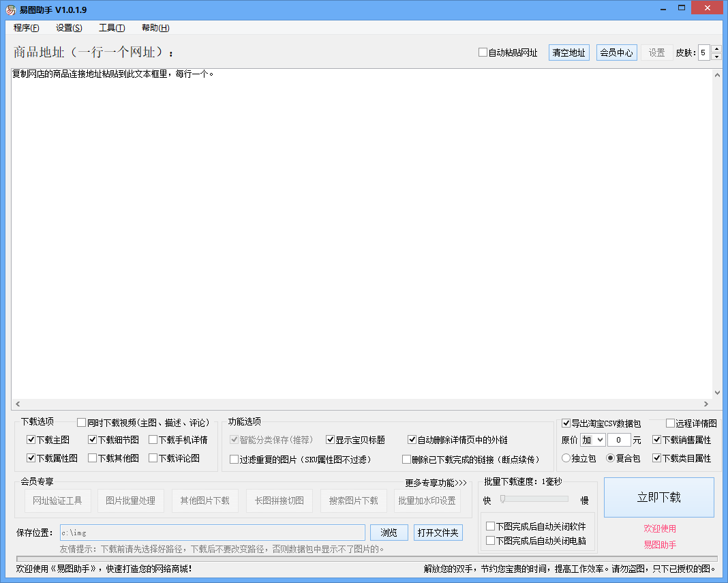The height and width of the screenshot is (583, 728).
Task: Enable the 远程详情图 checkbox
Action: point(670,423)
